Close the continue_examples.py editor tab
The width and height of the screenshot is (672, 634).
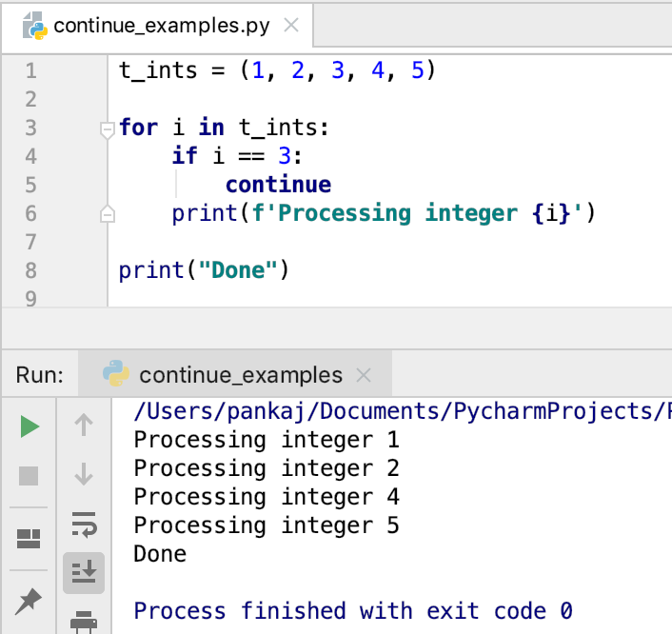[291, 26]
